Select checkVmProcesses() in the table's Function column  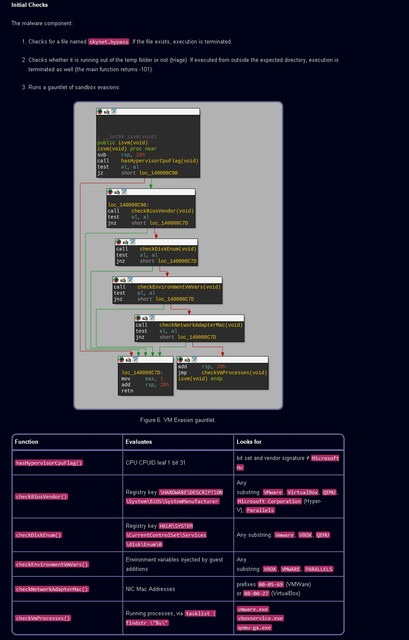pos(43,618)
